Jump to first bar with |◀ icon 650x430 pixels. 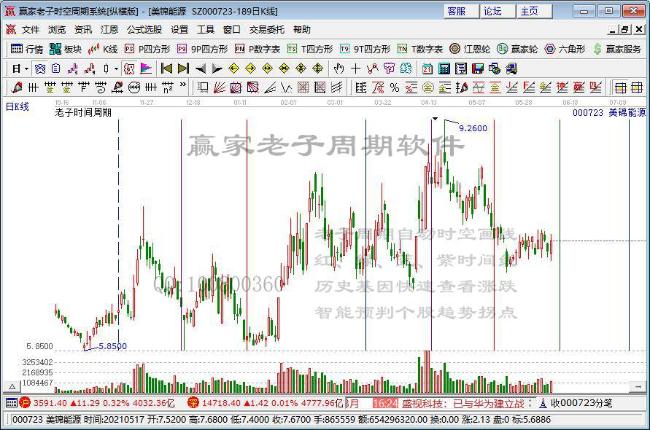pos(166,68)
